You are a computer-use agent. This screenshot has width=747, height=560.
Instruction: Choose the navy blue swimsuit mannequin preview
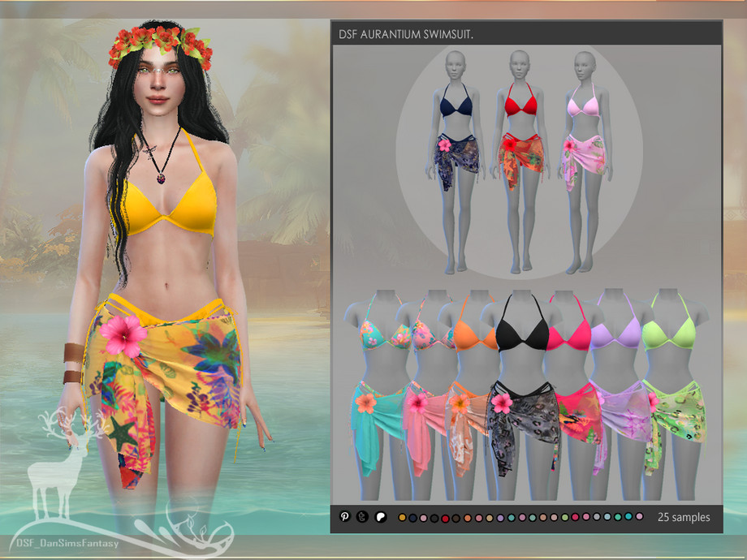pos(455,162)
